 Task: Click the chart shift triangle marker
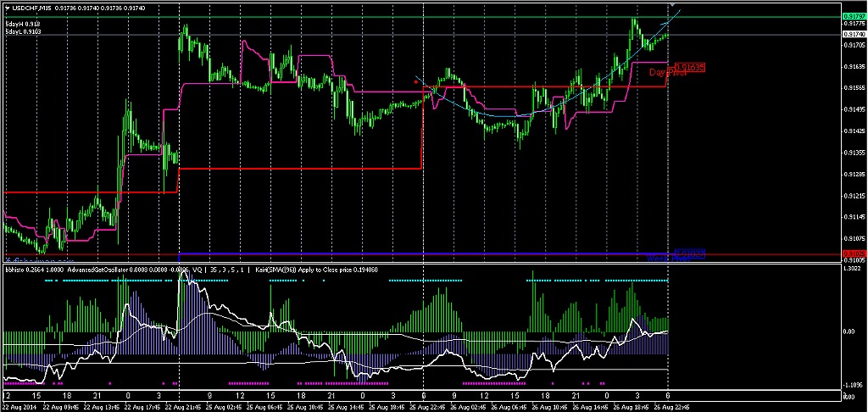click(x=671, y=5)
